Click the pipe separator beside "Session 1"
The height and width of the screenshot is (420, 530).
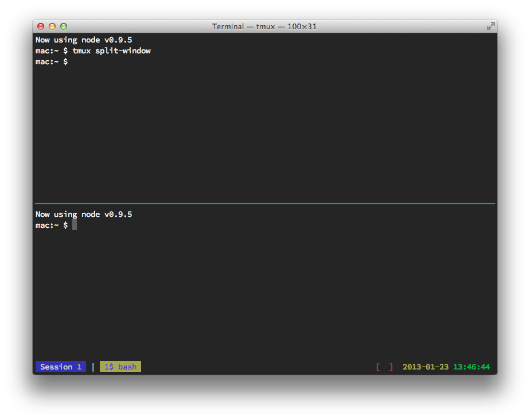[x=93, y=367]
